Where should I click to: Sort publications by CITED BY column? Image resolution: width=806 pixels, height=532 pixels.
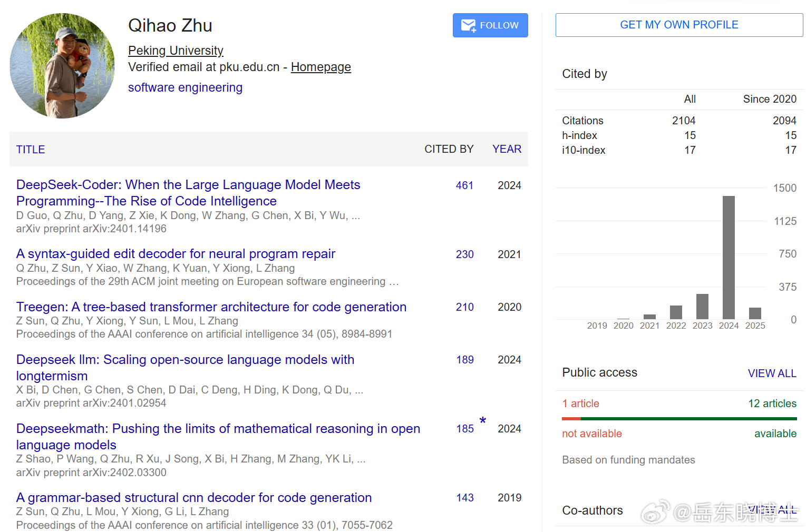point(449,149)
